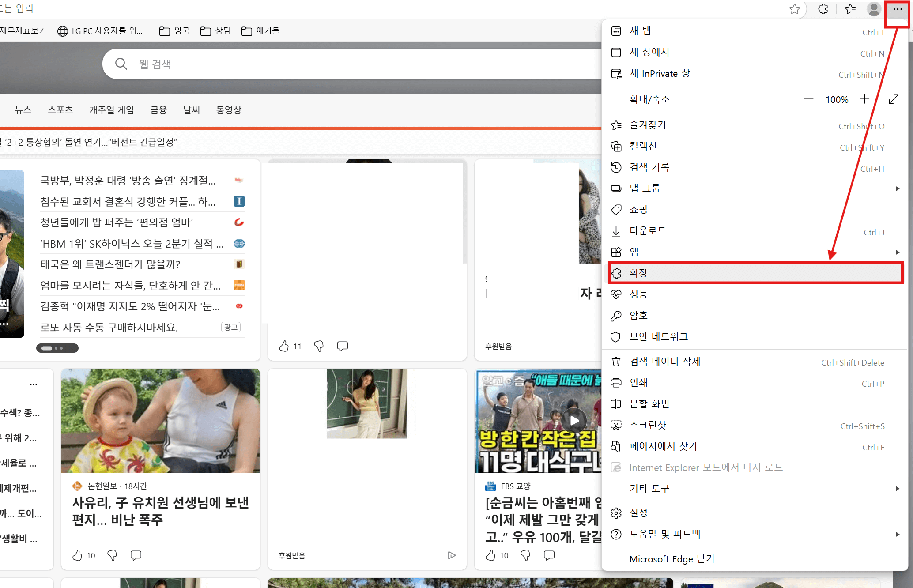Open headline 태국은 왜 트랜스젠더가 많을까?
This screenshot has height=588, width=913.
[110, 264]
